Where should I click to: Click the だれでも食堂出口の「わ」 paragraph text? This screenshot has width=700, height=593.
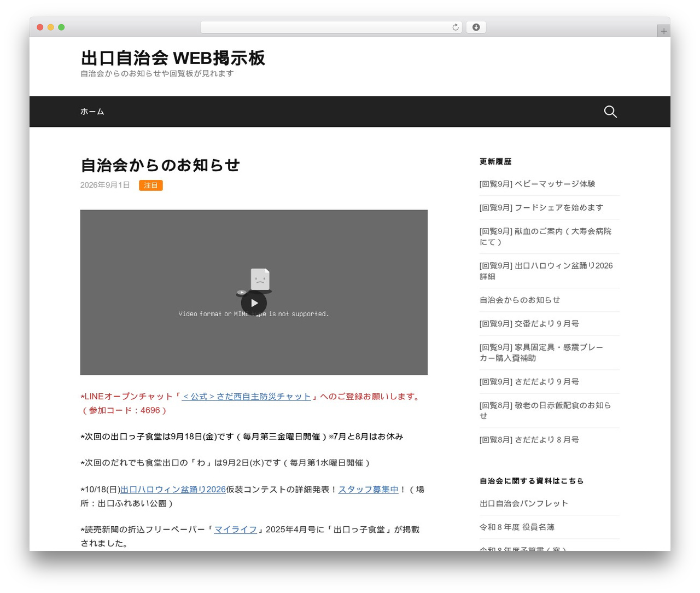click(x=225, y=463)
